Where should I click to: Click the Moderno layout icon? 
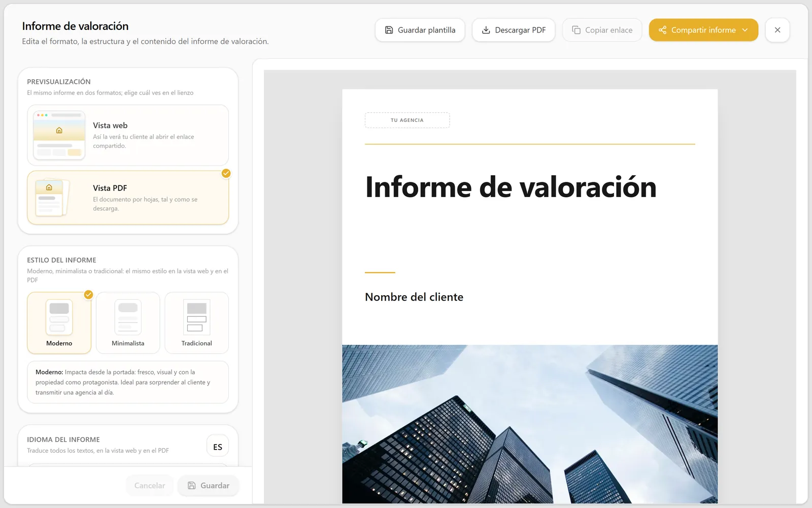tap(59, 317)
